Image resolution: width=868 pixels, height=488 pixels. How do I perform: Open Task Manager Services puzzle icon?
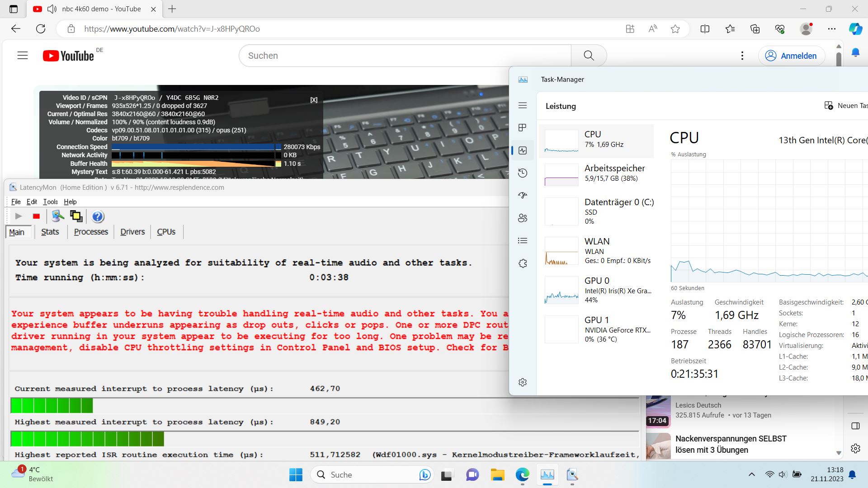[x=523, y=263]
